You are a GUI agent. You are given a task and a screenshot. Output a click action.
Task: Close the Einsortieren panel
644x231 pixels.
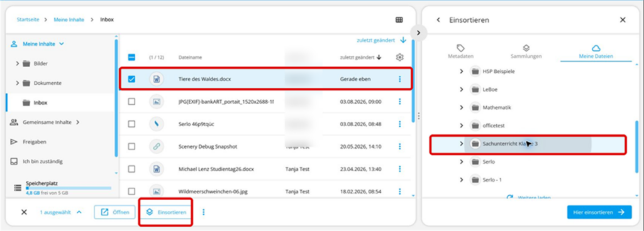pyautogui.click(x=623, y=19)
